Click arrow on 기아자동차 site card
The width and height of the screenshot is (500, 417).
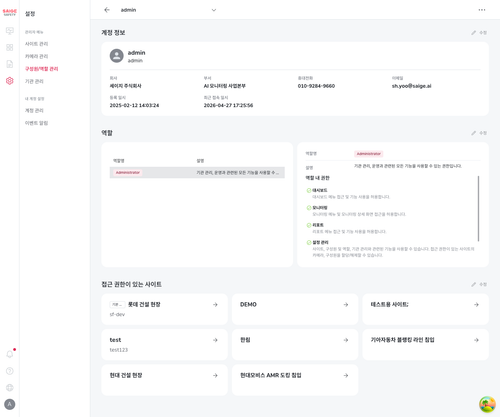click(476, 340)
